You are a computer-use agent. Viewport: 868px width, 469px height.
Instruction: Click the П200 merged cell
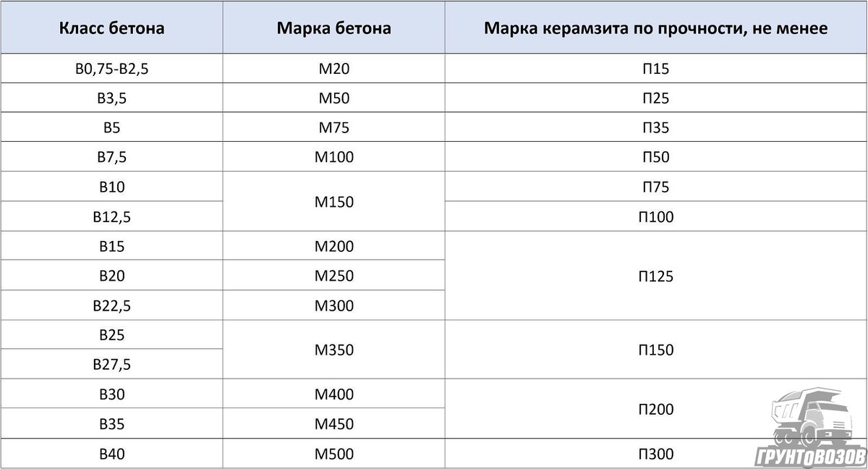click(656, 409)
